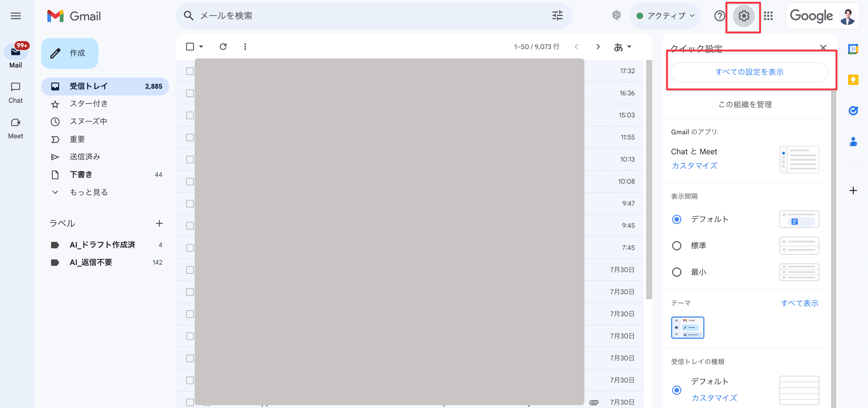The height and width of the screenshot is (408, 868).
Task: Select the 最小 density radio button
Action: pos(677,272)
